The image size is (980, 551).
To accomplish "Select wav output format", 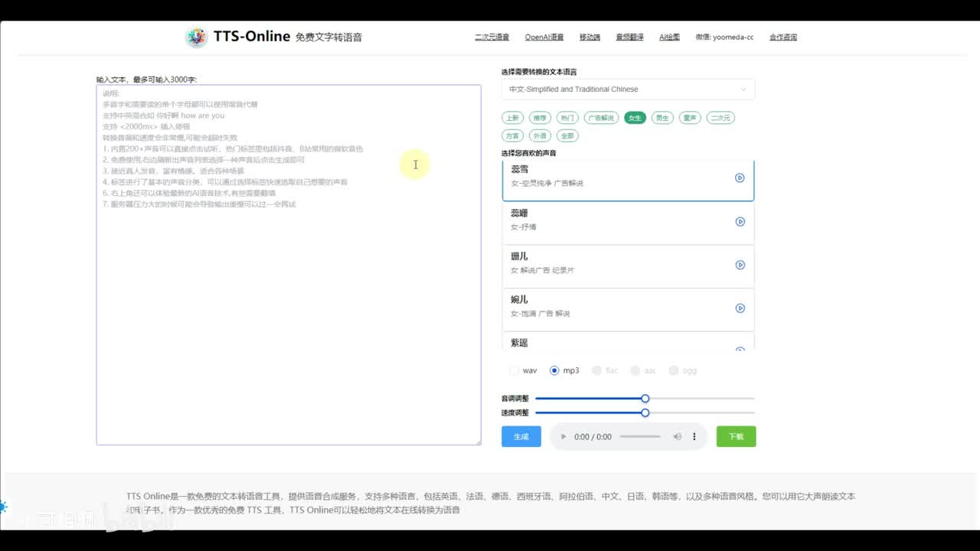I will coord(514,370).
